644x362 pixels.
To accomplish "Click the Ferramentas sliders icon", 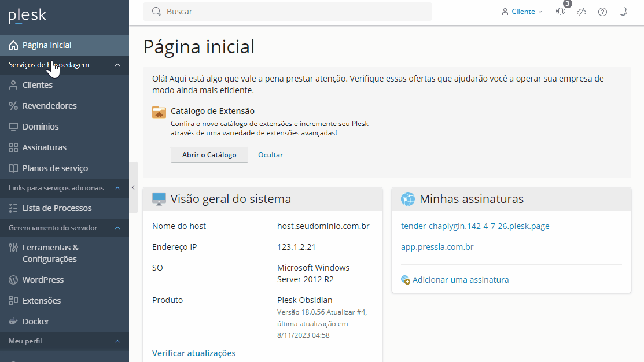I will (13, 248).
